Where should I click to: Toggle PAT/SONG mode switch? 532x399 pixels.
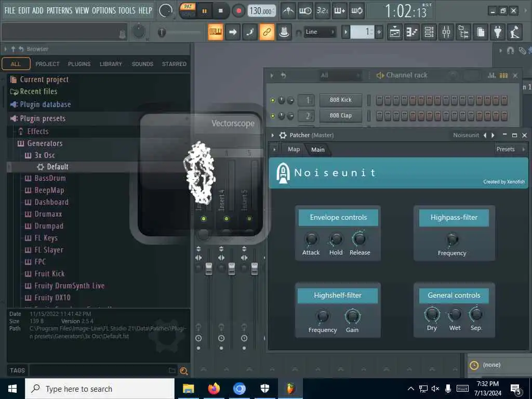[188, 10]
